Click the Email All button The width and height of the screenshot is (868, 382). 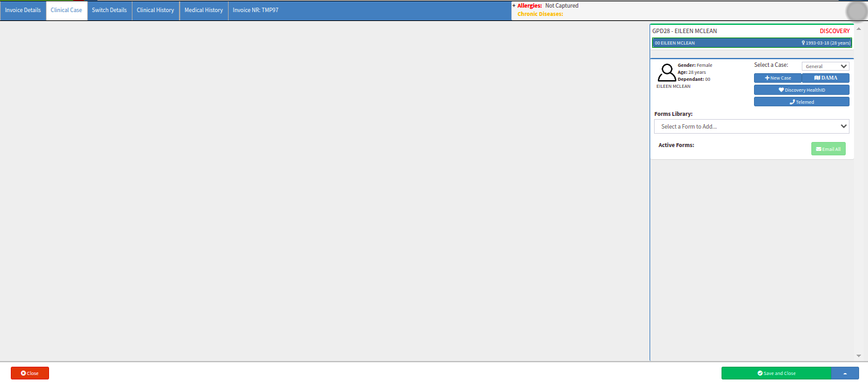tap(829, 149)
